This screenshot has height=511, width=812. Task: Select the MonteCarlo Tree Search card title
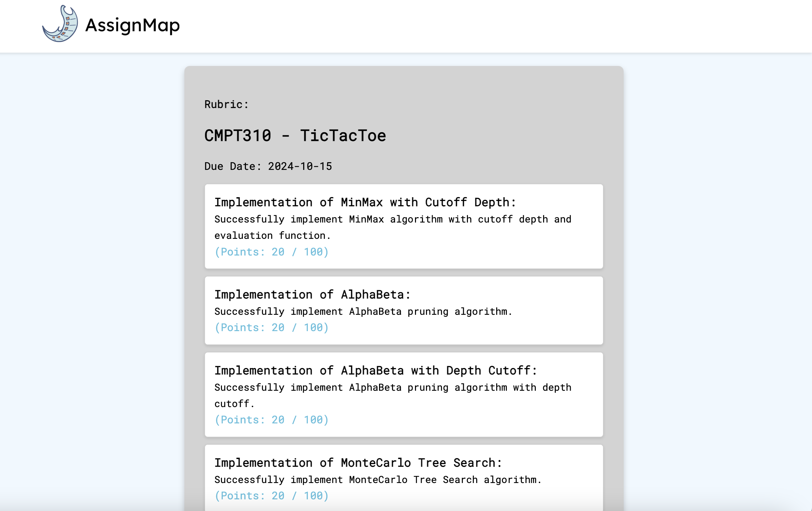coord(358,462)
